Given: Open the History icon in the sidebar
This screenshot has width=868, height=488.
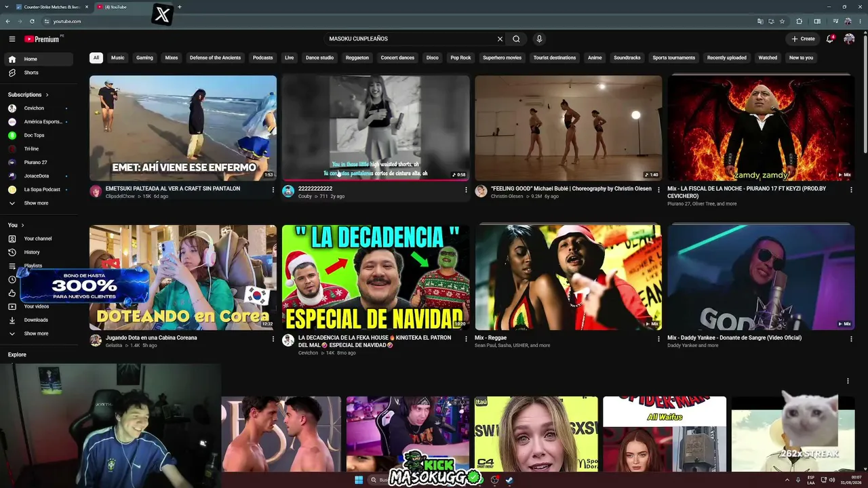Looking at the screenshot, I should [12, 252].
